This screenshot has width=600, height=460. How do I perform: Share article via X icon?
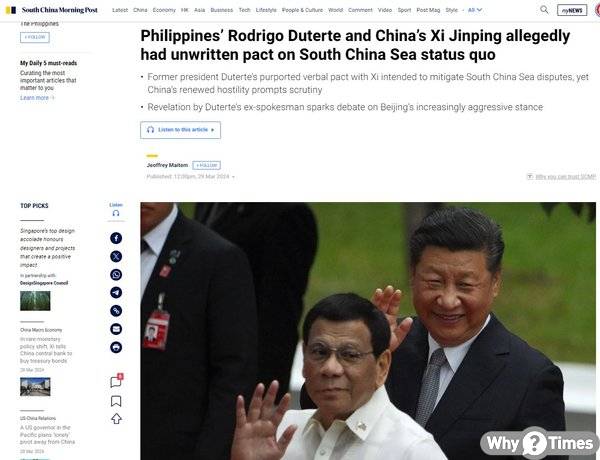[x=116, y=256]
